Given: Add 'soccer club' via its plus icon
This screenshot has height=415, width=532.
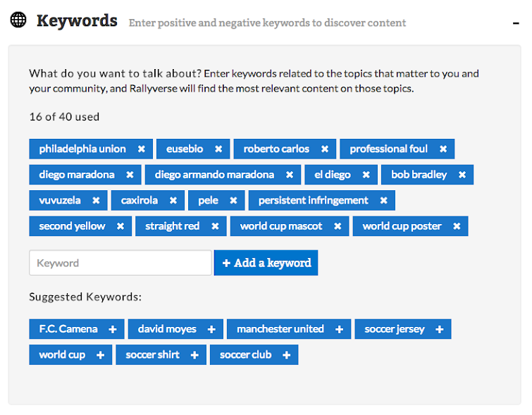Looking at the screenshot, I should [x=287, y=355].
